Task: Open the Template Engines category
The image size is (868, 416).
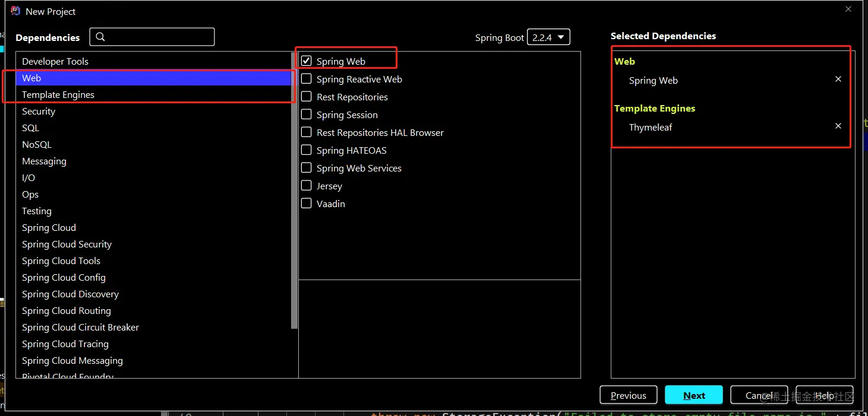Action: (153, 94)
